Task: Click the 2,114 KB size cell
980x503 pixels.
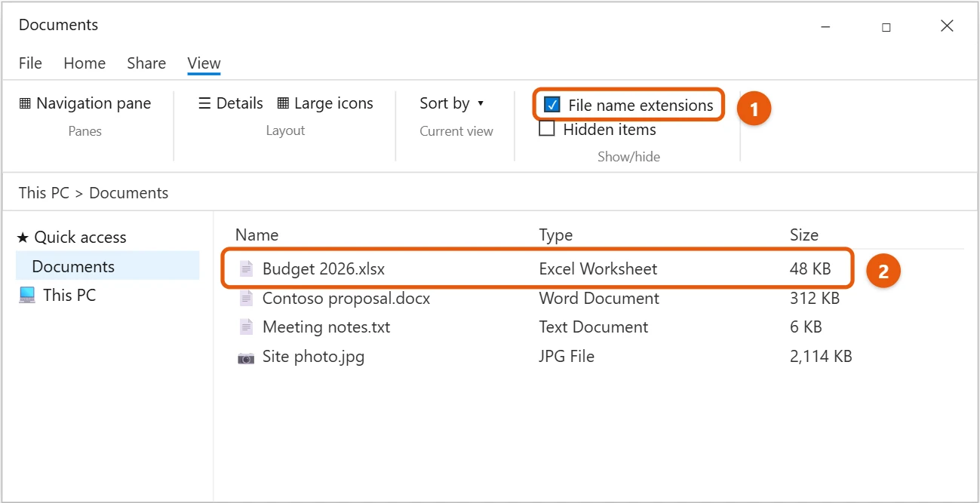Action: [x=821, y=357]
